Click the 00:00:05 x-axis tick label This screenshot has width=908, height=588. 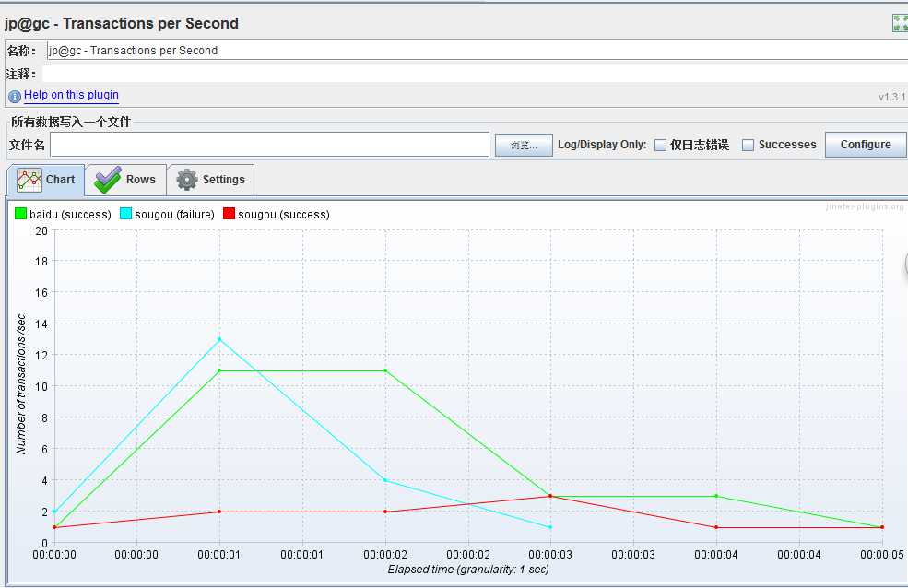[882, 555]
